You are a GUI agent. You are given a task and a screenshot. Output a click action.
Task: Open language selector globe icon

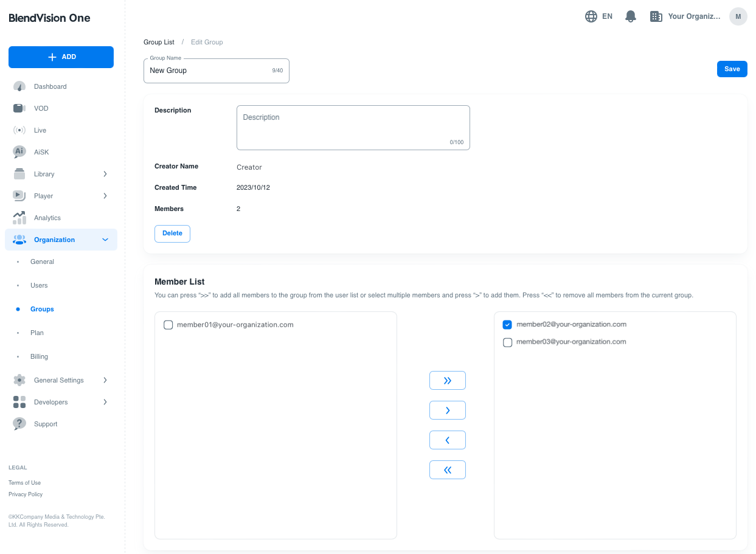(x=591, y=16)
